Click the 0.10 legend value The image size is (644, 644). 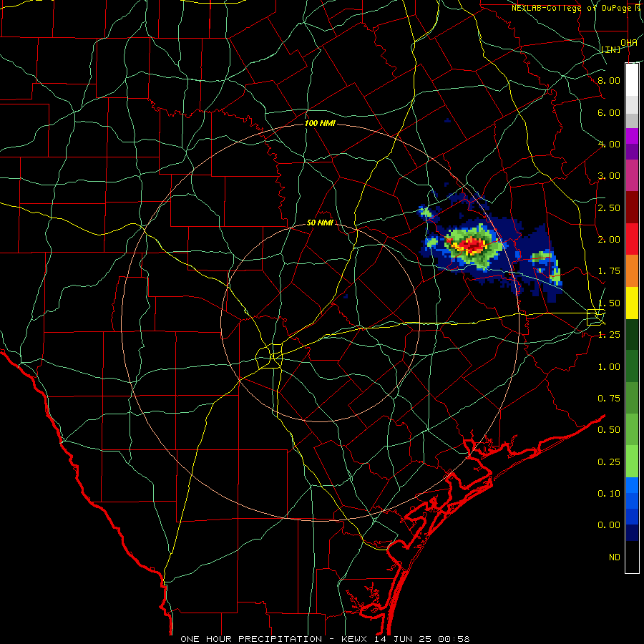[609, 494]
